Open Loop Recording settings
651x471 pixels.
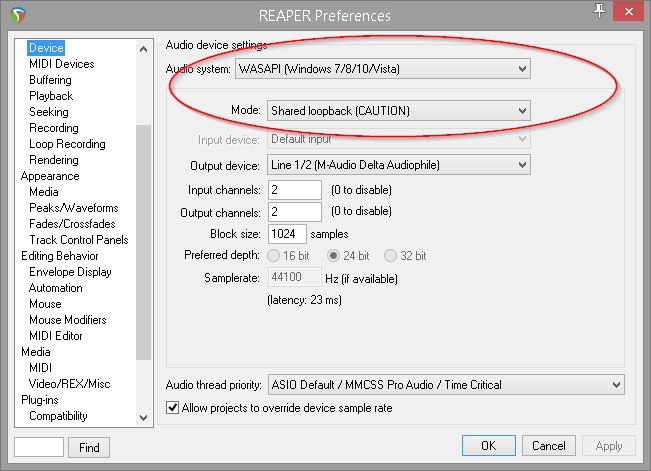point(67,144)
